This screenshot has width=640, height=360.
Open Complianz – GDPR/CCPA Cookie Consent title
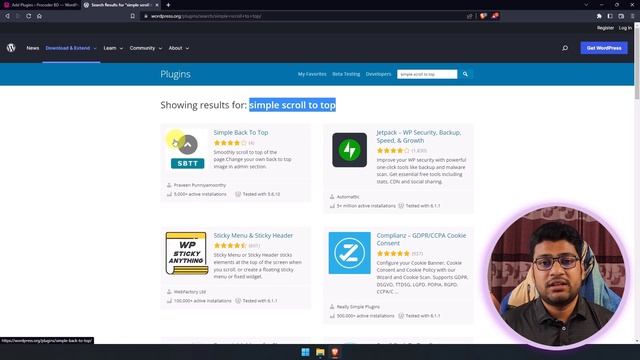[x=421, y=239]
